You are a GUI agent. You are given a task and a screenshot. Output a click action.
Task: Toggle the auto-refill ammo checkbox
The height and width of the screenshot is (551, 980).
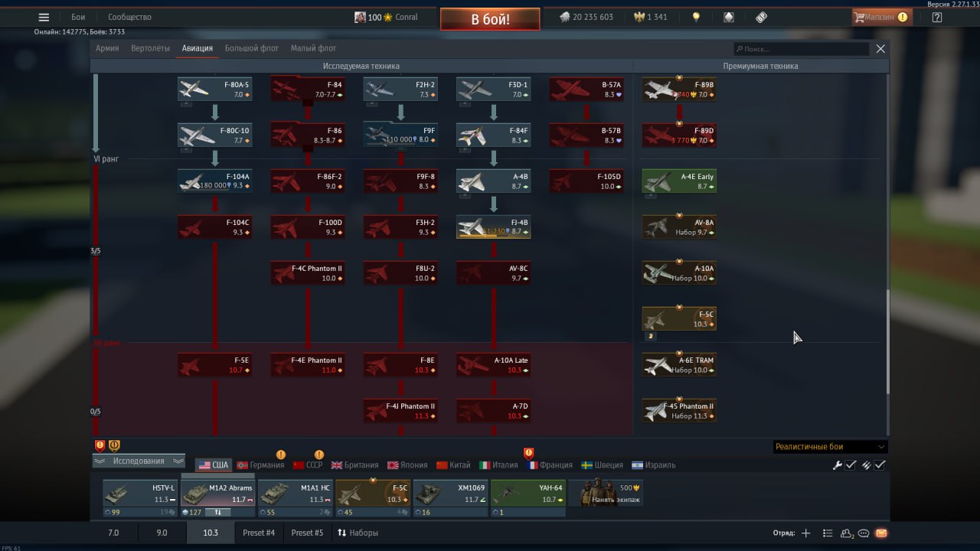coord(880,465)
